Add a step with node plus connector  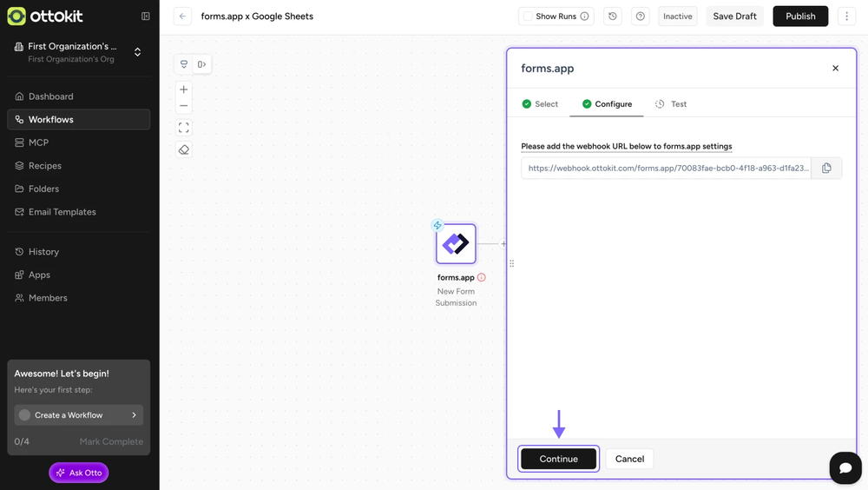click(503, 243)
